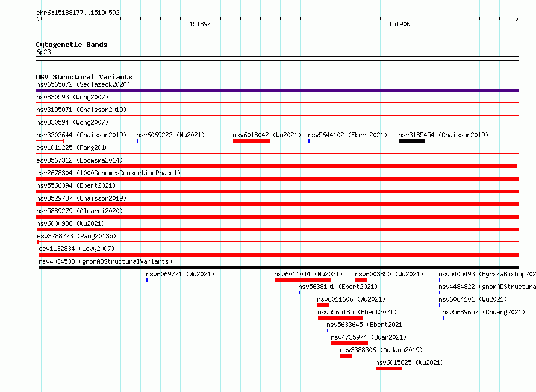Click the red nsv5565185 (Ebert2021) bar
Image resolution: width=536 pixels, height=392 pixels.
(340, 318)
